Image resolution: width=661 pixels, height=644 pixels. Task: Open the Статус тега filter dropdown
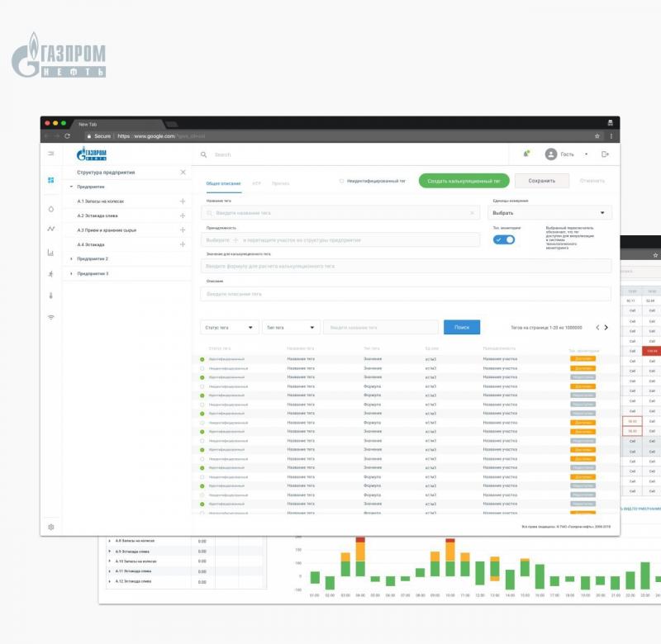(x=230, y=327)
